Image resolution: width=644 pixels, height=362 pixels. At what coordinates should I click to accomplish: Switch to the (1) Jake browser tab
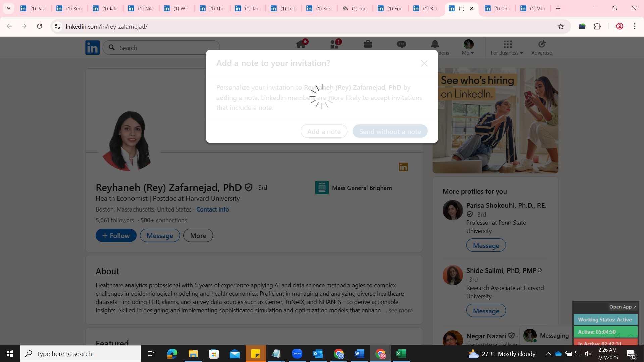[x=106, y=8]
